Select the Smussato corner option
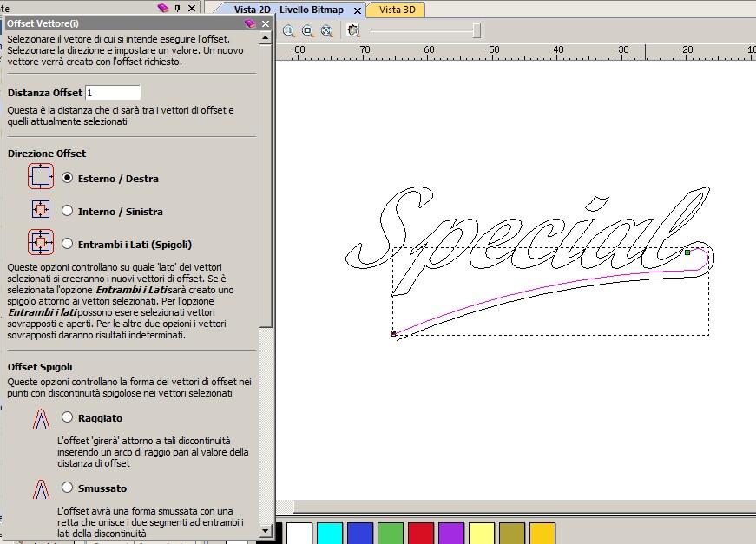 [x=67, y=487]
